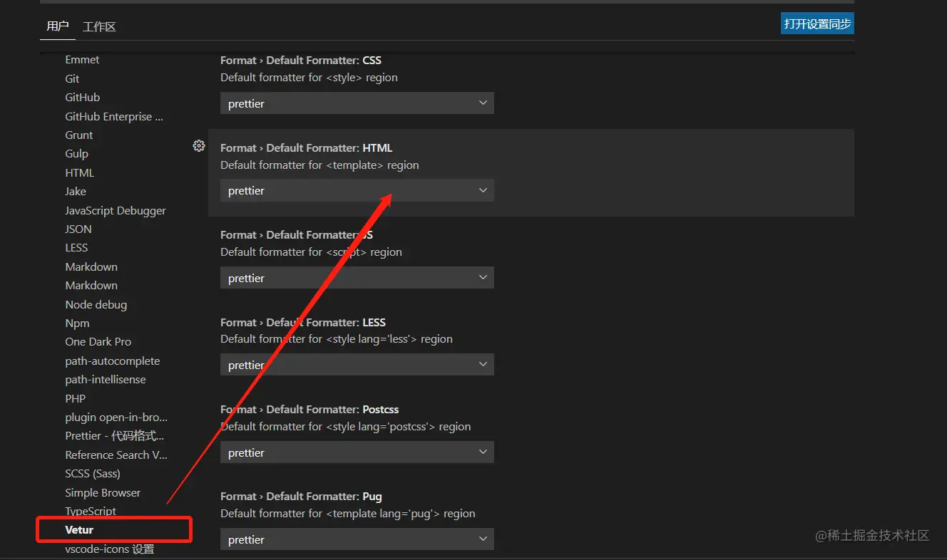Viewport: 947px width, 560px height.
Task: Select Emmet in the settings category list
Action: tap(82, 60)
